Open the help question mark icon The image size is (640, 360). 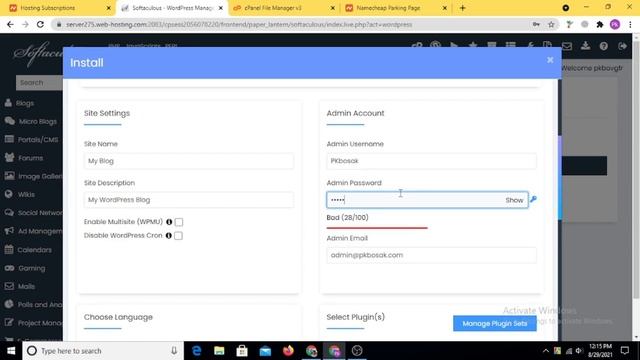click(604, 46)
